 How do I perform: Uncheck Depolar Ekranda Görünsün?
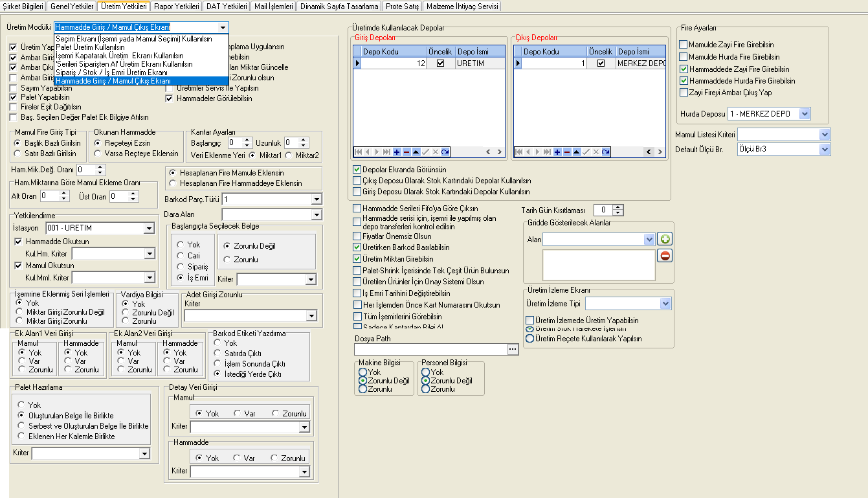[357, 169]
